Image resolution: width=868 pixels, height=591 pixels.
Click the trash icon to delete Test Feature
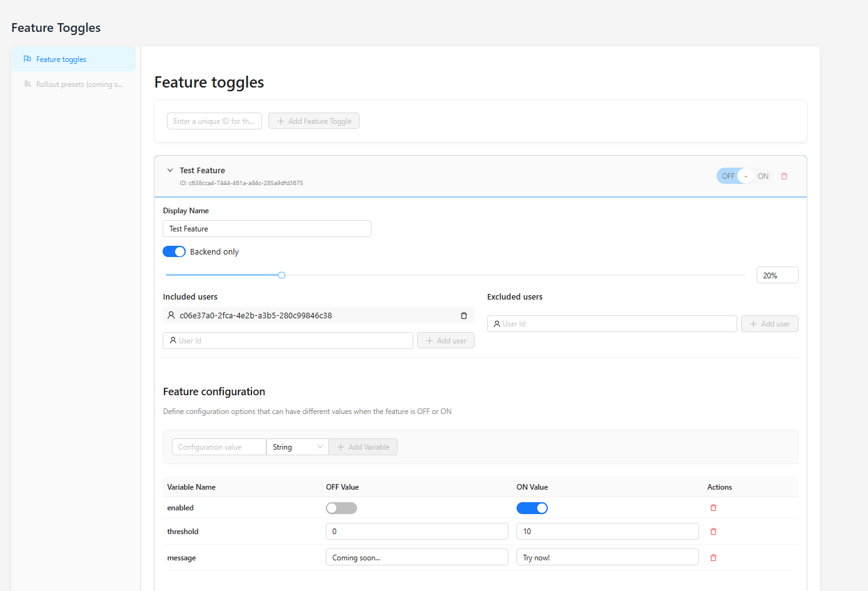[x=784, y=176]
